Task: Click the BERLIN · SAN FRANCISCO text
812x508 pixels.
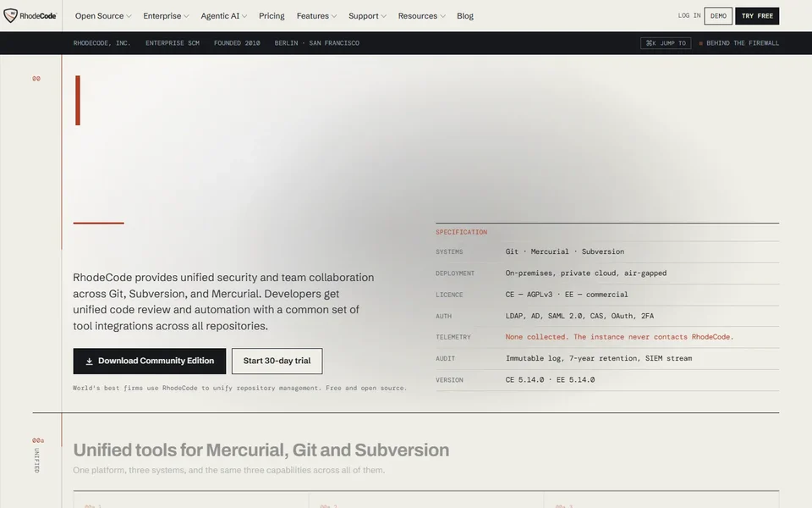Action: (317, 43)
